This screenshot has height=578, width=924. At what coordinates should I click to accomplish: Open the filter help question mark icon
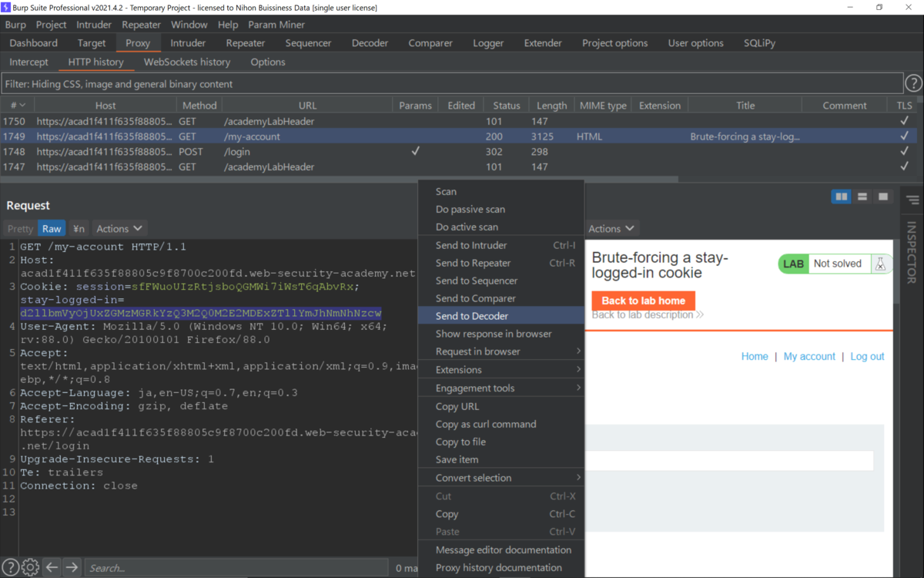click(x=913, y=83)
